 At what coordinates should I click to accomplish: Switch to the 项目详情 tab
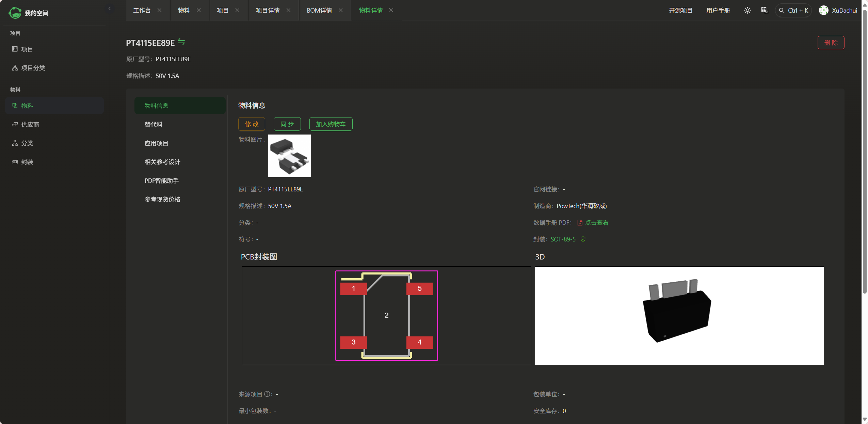coord(268,10)
